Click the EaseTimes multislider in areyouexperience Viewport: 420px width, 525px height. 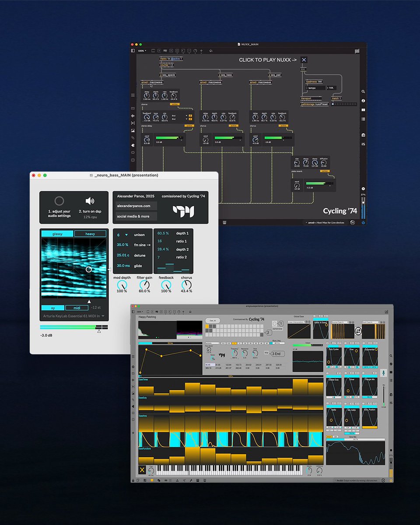(231, 386)
